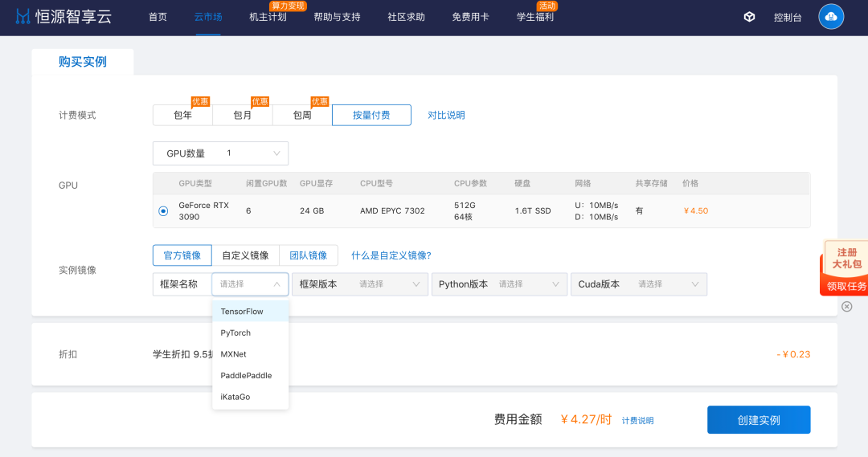
Task: Click the -¥0.23 discount amount
Action: click(793, 354)
